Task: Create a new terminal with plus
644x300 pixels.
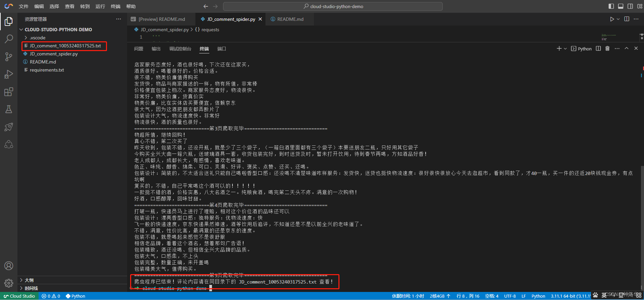Action: [x=559, y=49]
